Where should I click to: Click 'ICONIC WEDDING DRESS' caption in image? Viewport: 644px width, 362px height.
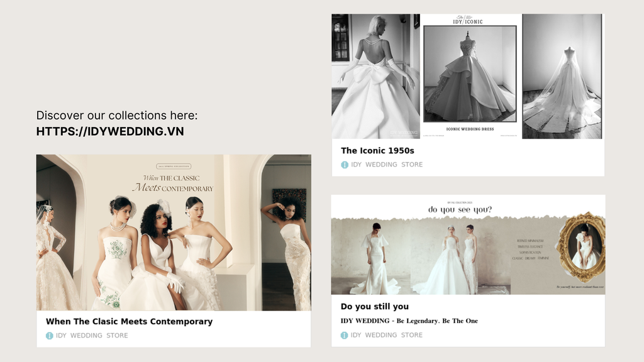pyautogui.click(x=470, y=129)
